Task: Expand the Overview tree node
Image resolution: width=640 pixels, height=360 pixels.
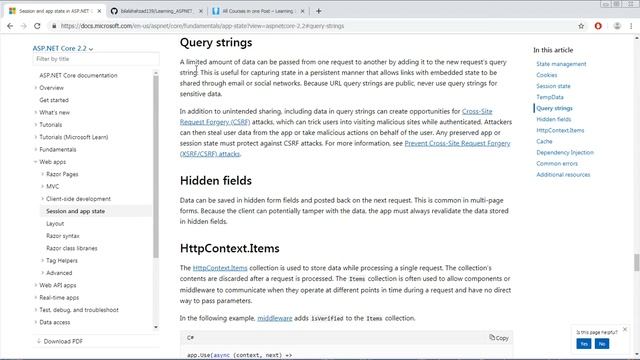Action: coord(36,88)
